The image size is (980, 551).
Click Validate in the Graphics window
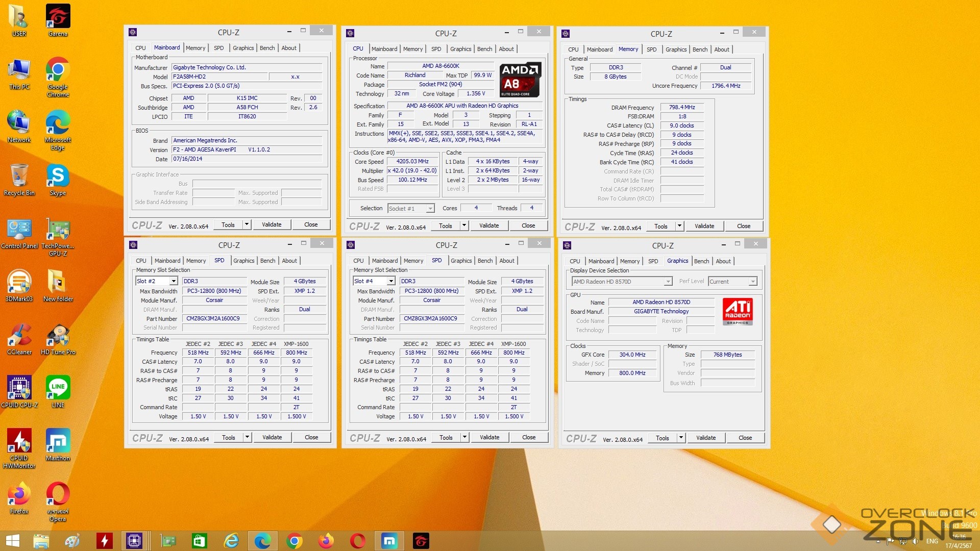705,438
